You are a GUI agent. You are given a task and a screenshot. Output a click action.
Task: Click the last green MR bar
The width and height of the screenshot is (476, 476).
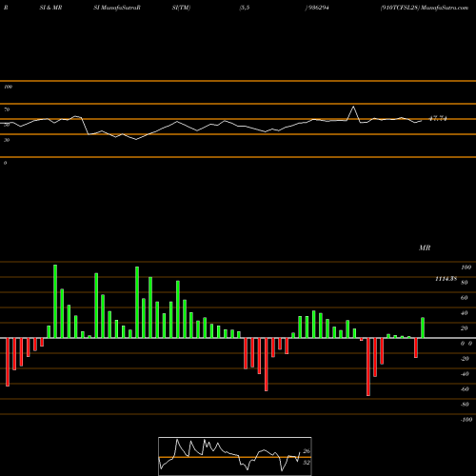423,327
